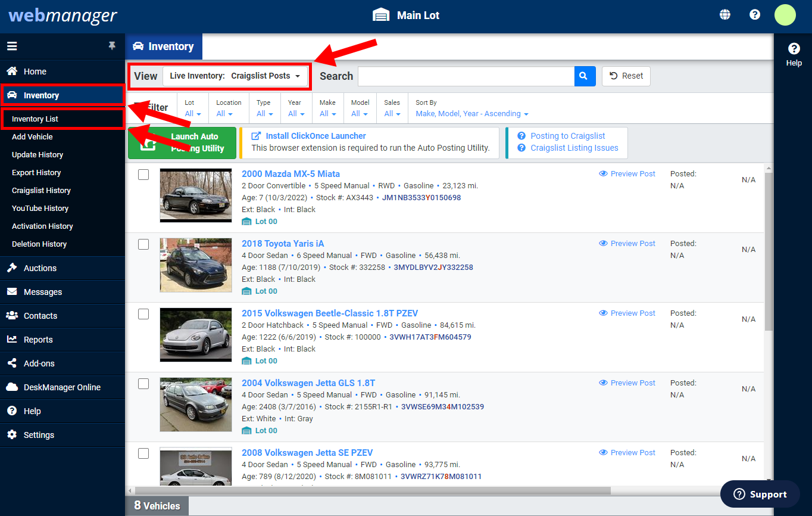Click the Lot 00 garage icon for Mazda MX-5

247,222
